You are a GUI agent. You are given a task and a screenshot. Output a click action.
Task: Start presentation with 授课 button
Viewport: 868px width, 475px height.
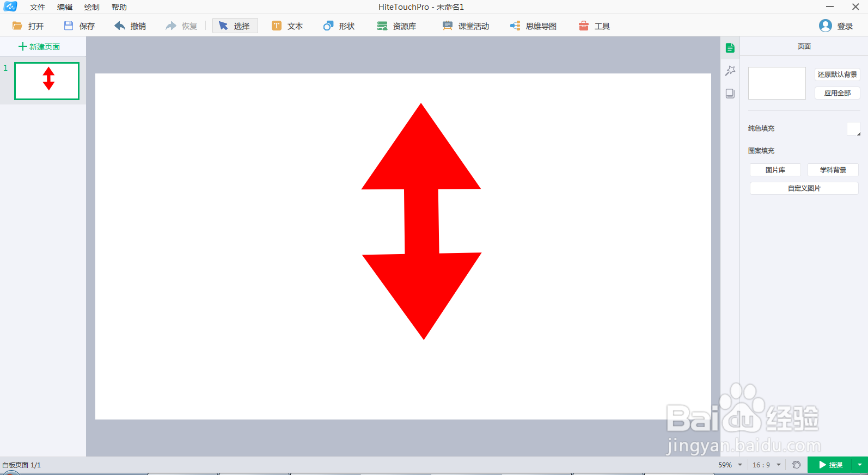(x=830, y=465)
